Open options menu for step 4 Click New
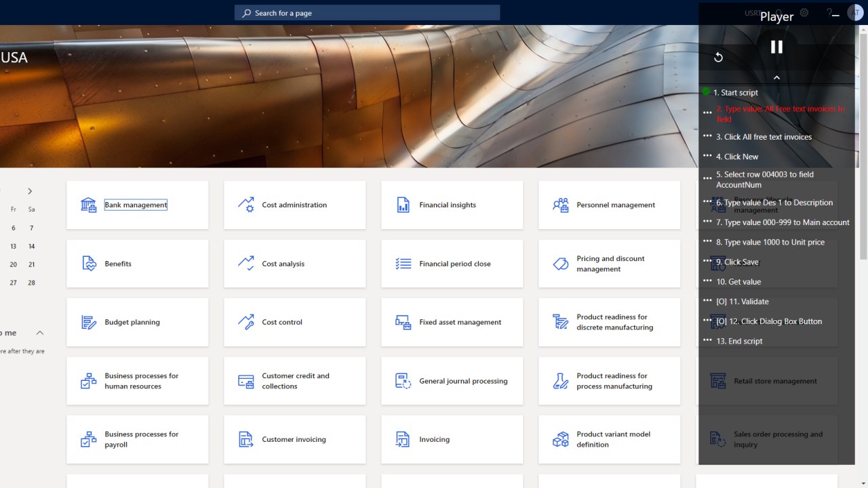868x488 pixels. point(707,155)
